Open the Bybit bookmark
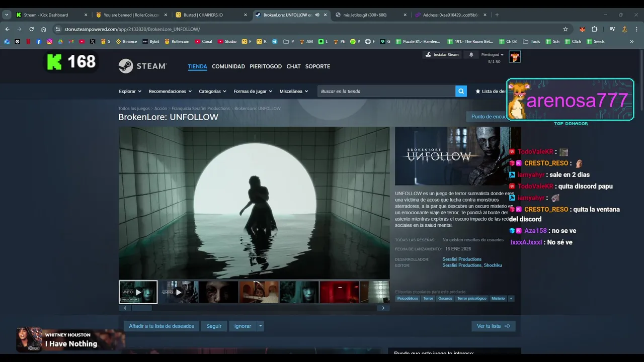The image size is (644, 362). point(151,42)
